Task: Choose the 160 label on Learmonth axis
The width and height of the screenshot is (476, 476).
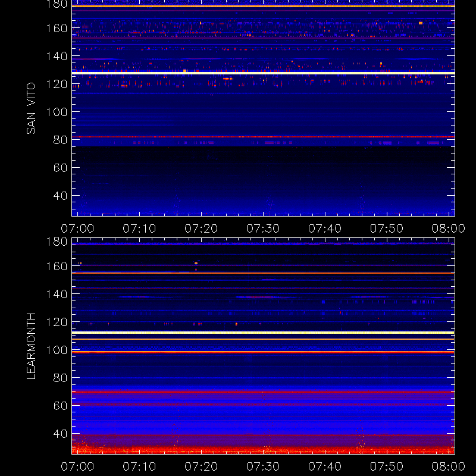Action: click(57, 266)
